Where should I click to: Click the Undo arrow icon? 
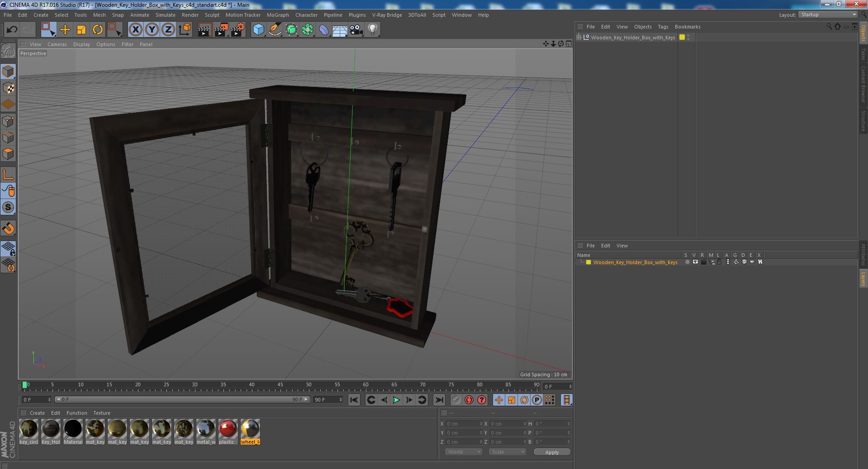12,30
